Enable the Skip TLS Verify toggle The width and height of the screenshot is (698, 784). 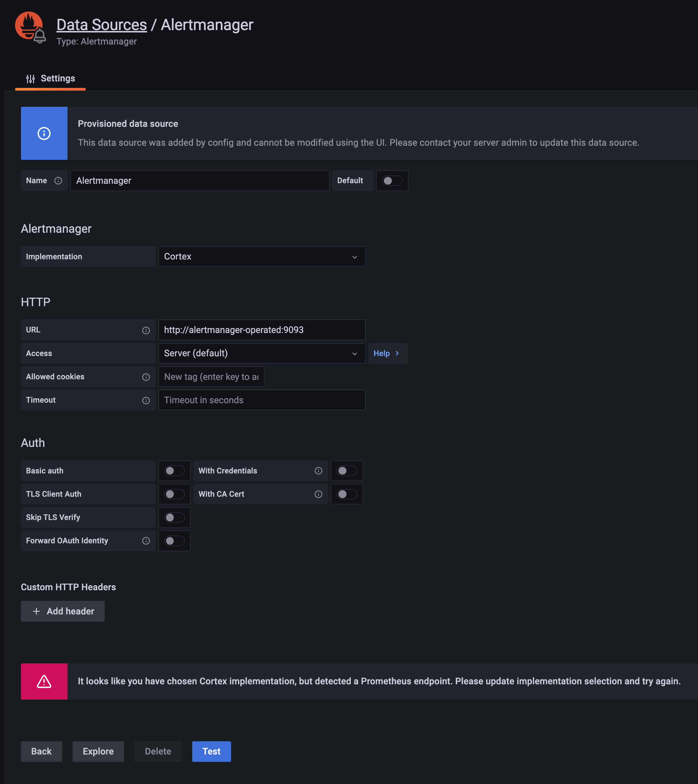(x=174, y=518)
